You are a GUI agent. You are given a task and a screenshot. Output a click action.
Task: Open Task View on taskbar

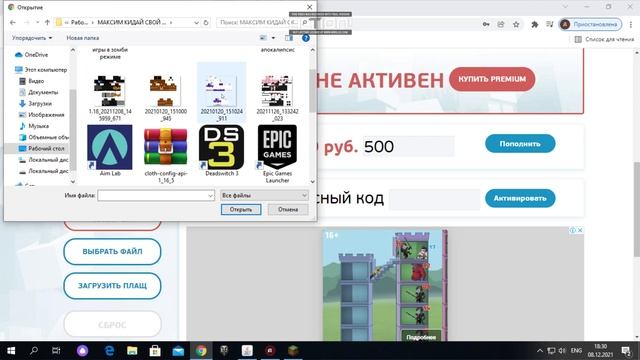[56, 351]
